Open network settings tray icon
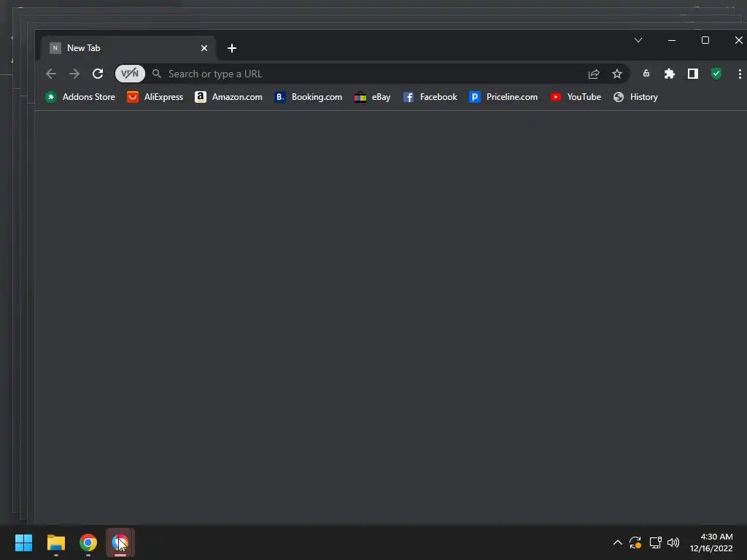 [656, 542]
